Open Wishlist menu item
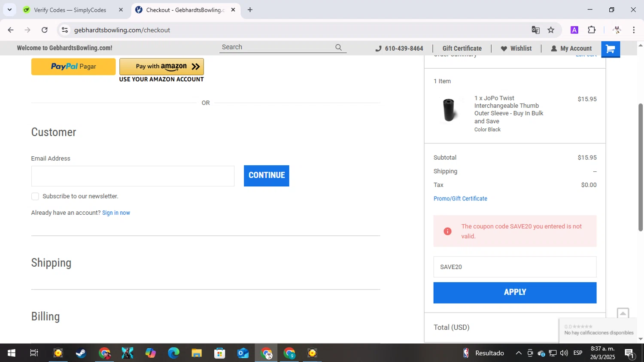The width and height of the screenshot is (644, 362). [516, 49]
